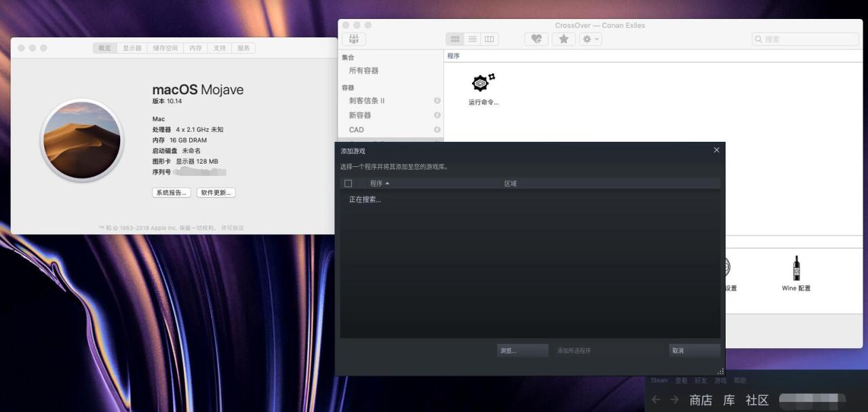Select 所有容器 in CrossOver sidebar
The height and width of the screenshot is (412, 868).
(x=363, y=71)
